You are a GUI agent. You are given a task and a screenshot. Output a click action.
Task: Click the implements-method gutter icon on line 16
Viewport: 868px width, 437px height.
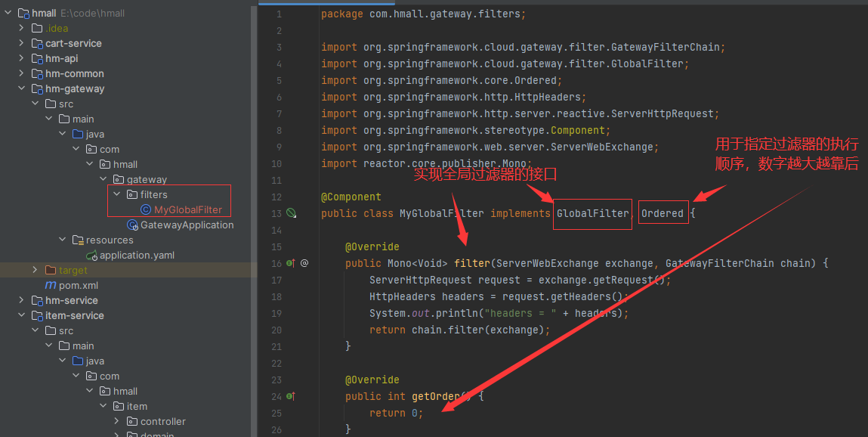291,263
